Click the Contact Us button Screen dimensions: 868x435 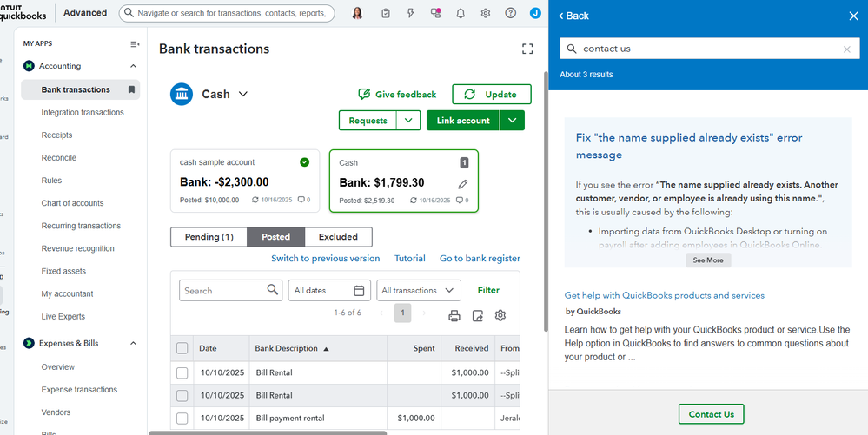pyautogui.click(x=712, y=414)
